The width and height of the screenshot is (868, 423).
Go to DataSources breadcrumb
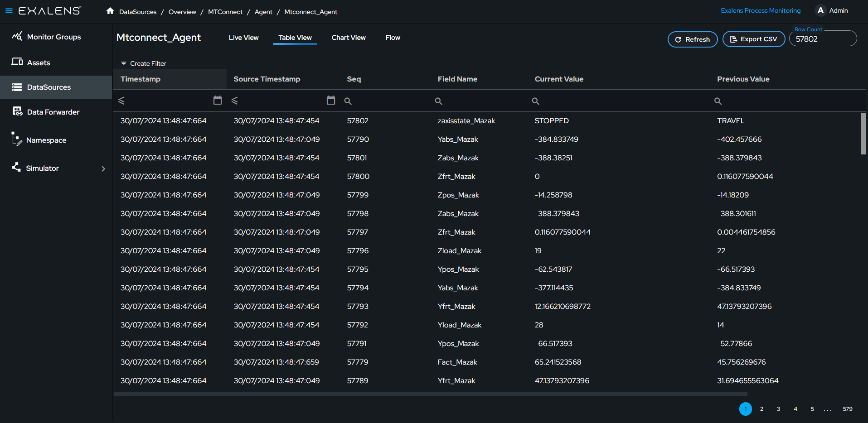pyautogui.click(x=138, y=12)
